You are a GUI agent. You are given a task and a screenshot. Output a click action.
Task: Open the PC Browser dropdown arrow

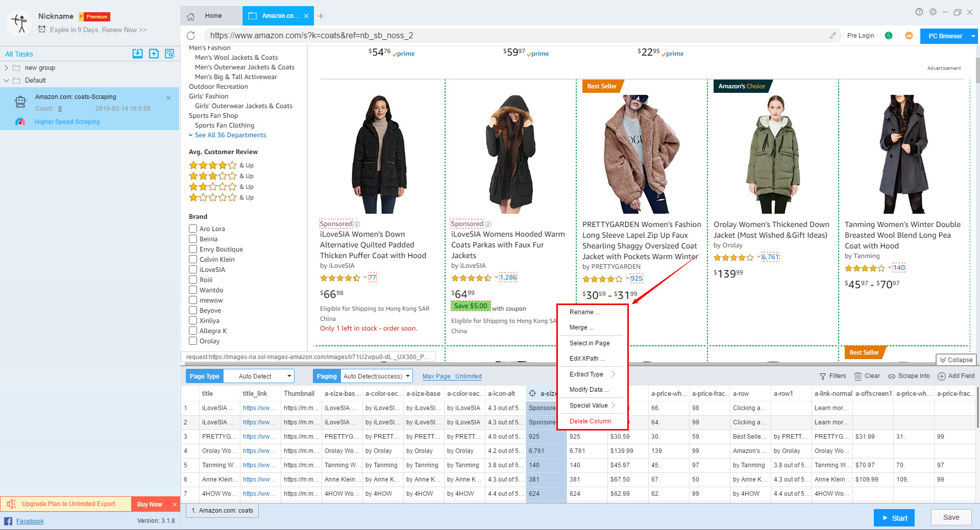point(973,36)
